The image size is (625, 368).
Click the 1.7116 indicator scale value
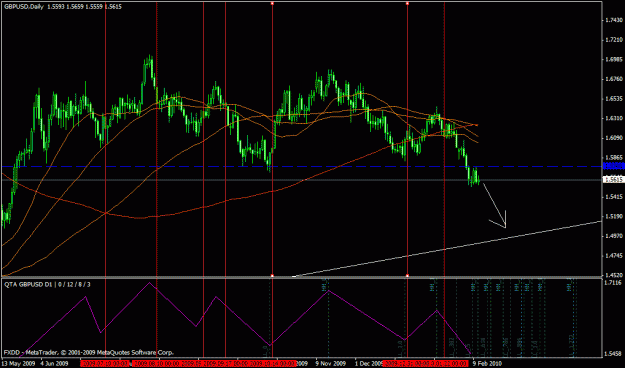[614, 283]
